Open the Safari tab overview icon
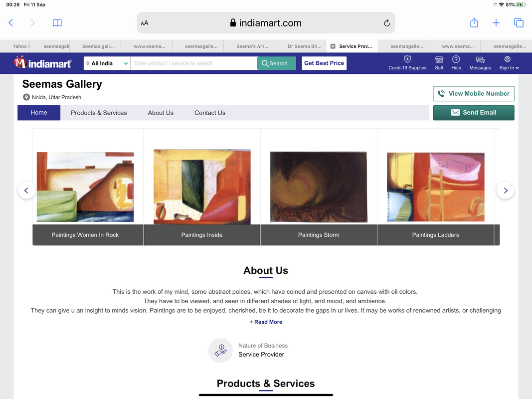Image resolution: width=532 pixels, height=399 pixels. [519, 23]
